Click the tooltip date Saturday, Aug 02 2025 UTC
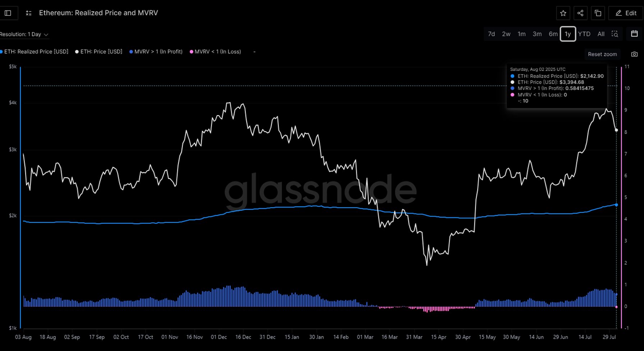Screen dimensions: 644x351 538,69
